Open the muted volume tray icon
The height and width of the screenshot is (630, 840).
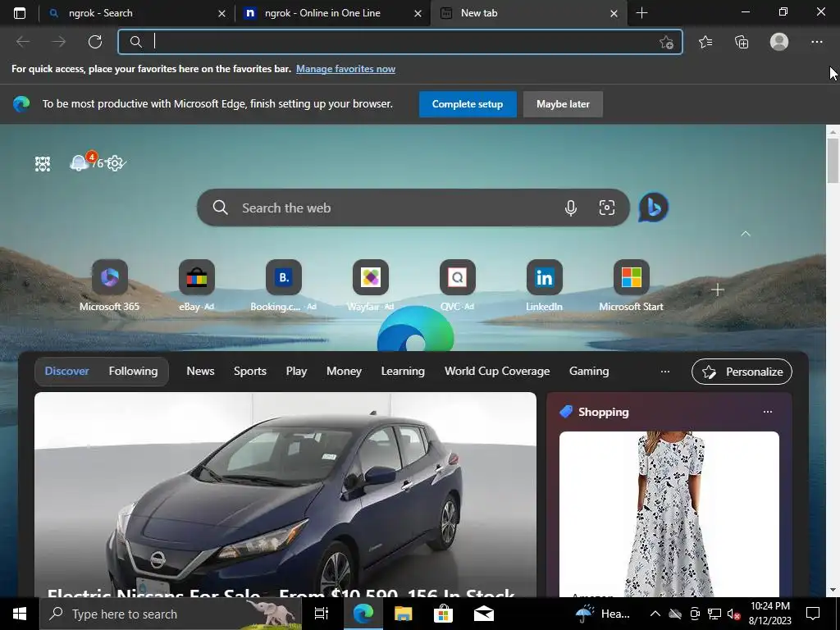coord(734,614)
